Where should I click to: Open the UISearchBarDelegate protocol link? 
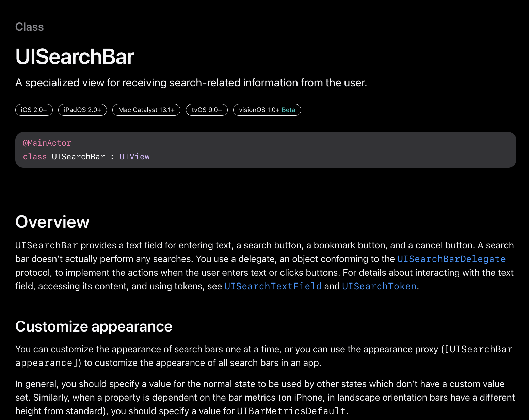(451, 259)
